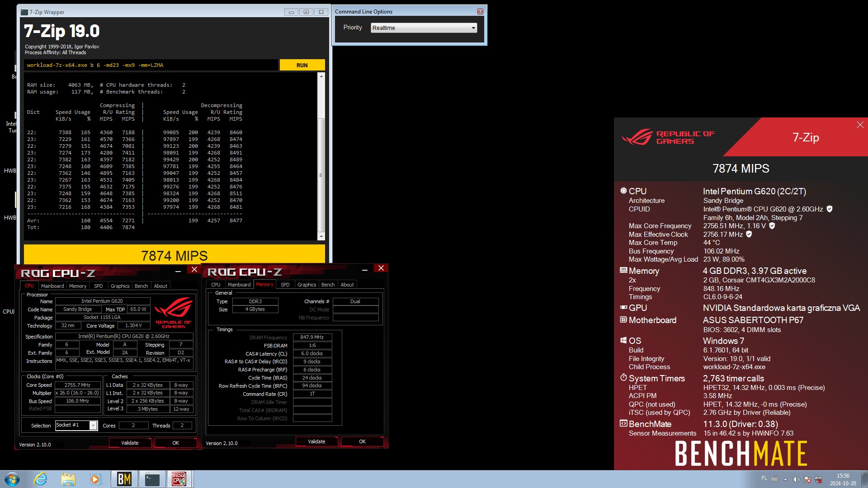Click Validate in right CPU-Z Memory window
Viewport: 868px width, 488px height.
click(316, 441)
